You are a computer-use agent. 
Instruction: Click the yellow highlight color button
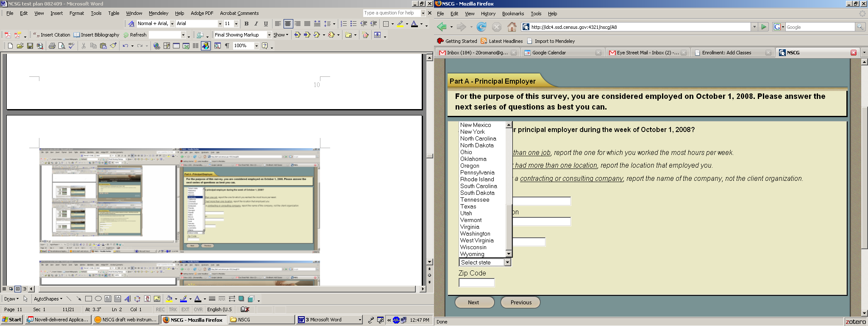(400, 24)
